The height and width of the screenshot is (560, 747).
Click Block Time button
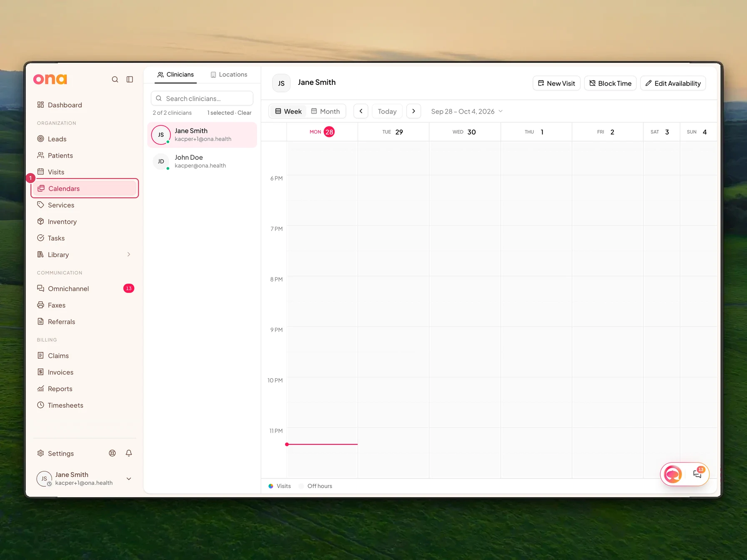pyautogui.click(x=610, y=83)
